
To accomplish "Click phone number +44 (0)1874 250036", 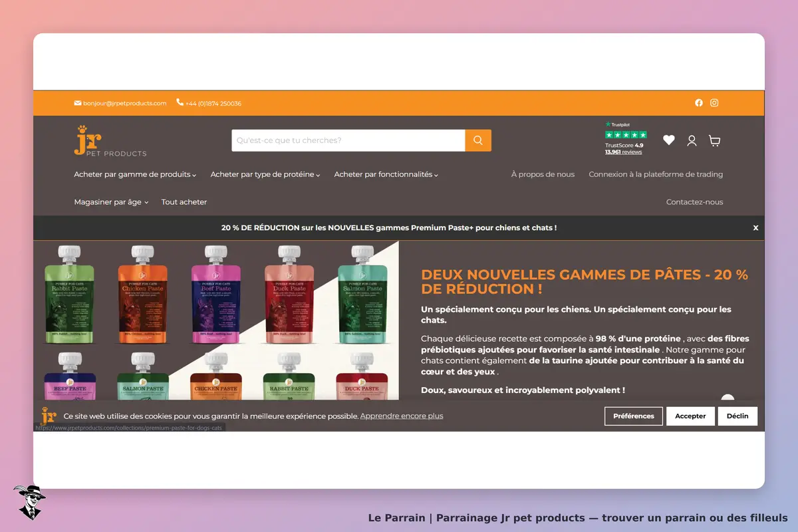I will (213, 103).
